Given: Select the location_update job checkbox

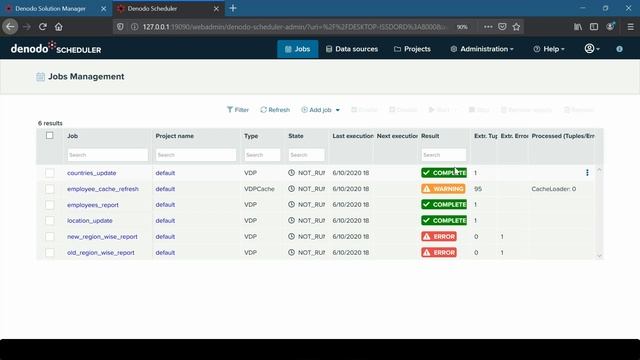Looking at the screenshot, I should click(x=50, y=221).
